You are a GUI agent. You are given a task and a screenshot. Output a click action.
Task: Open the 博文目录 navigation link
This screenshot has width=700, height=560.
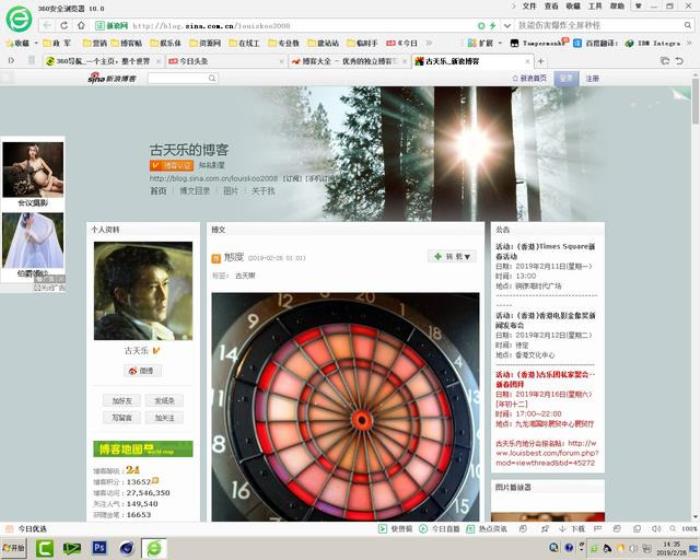coord(195,190)
